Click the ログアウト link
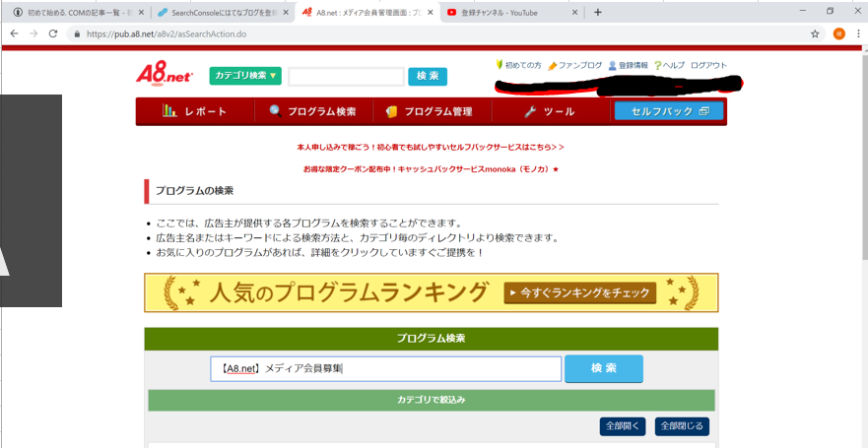The height and width of the screenshot is (448, 868). click(x=709, y=65)
